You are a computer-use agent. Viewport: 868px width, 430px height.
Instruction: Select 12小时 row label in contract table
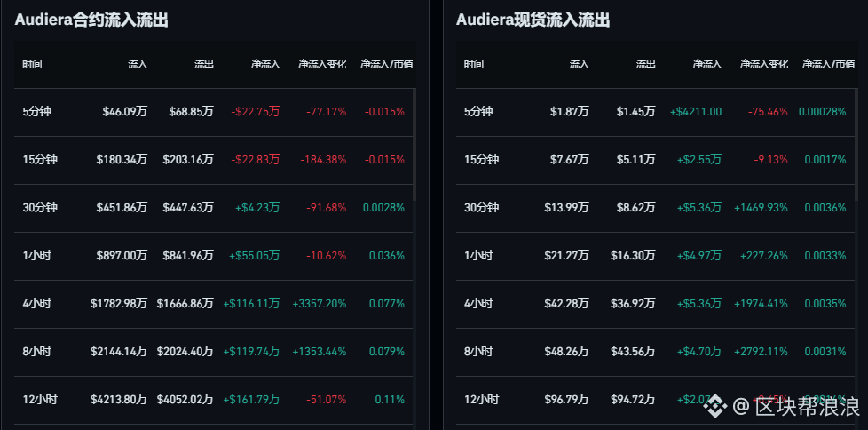tap(40, 400)
